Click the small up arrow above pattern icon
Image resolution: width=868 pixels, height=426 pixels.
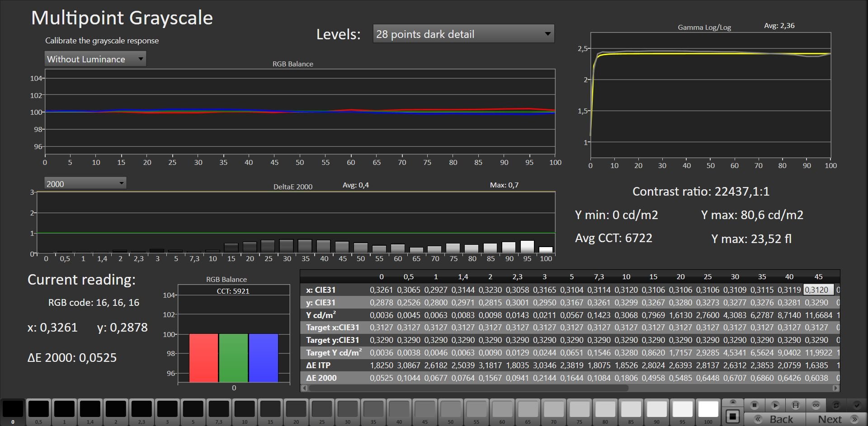tap(733, 402)
